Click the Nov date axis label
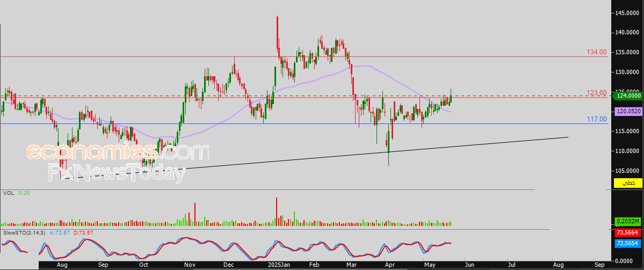 190,266
